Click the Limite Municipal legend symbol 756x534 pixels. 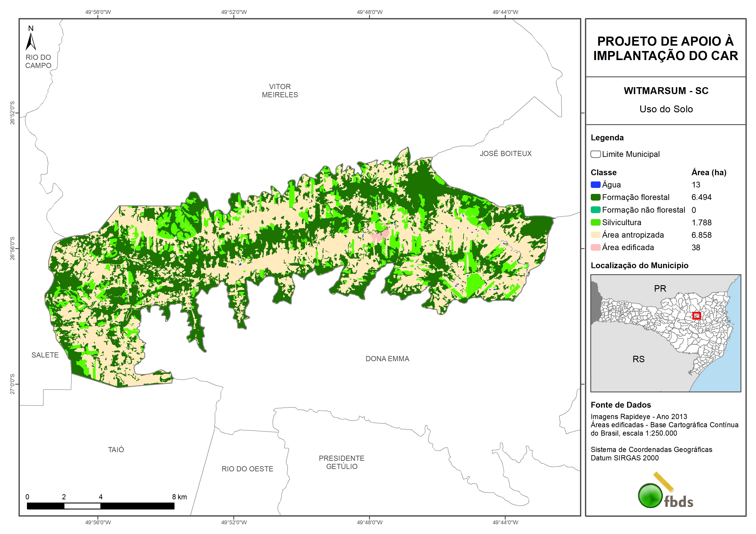[595, 154]
